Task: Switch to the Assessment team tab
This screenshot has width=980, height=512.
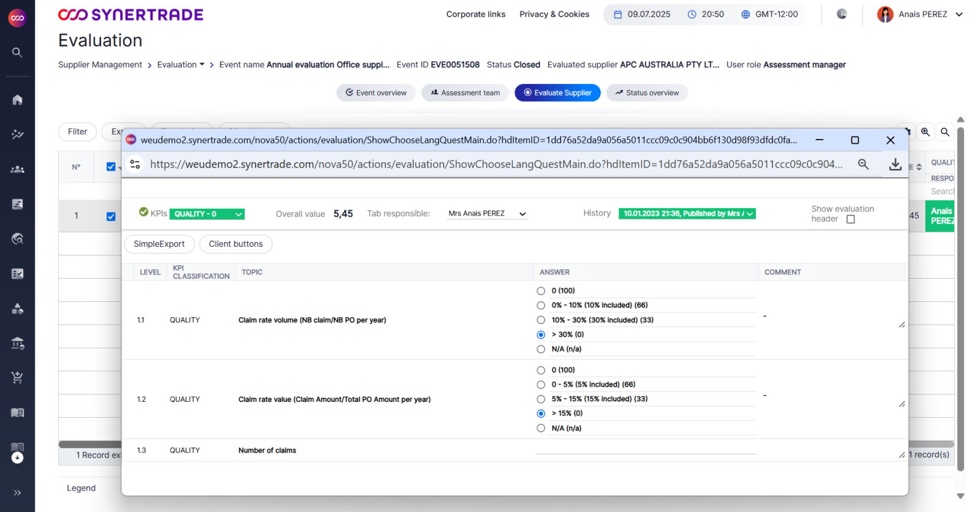Action: (466, 93)
